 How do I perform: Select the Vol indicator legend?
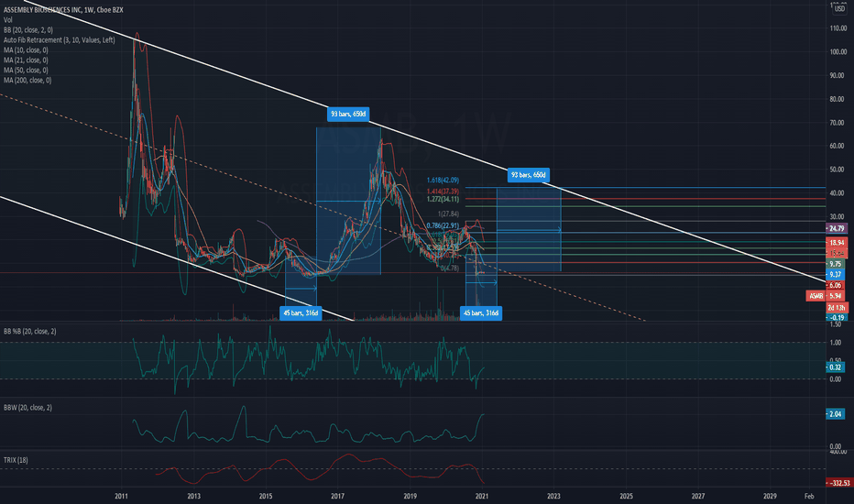[7, 19]
